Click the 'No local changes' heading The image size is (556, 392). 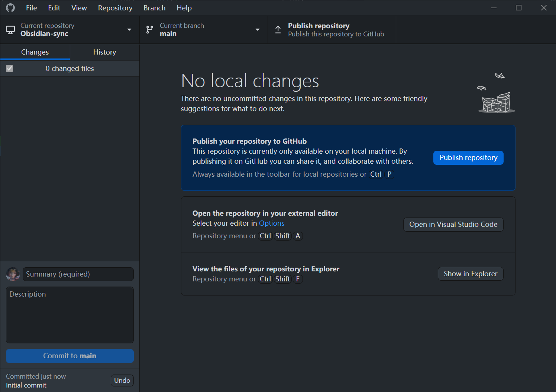[x=250, y=81]
